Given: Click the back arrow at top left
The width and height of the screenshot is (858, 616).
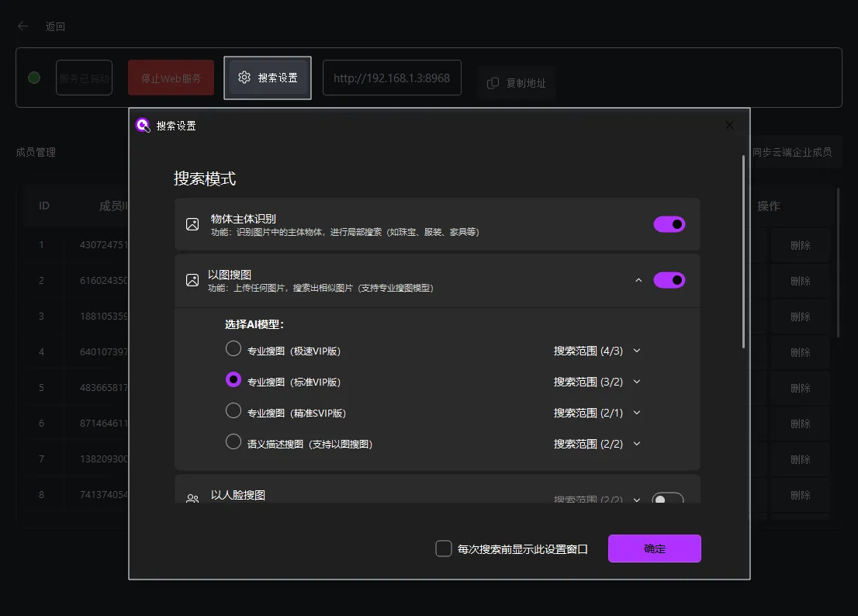Looking at the screenshot, I should [x=22, y=26].
